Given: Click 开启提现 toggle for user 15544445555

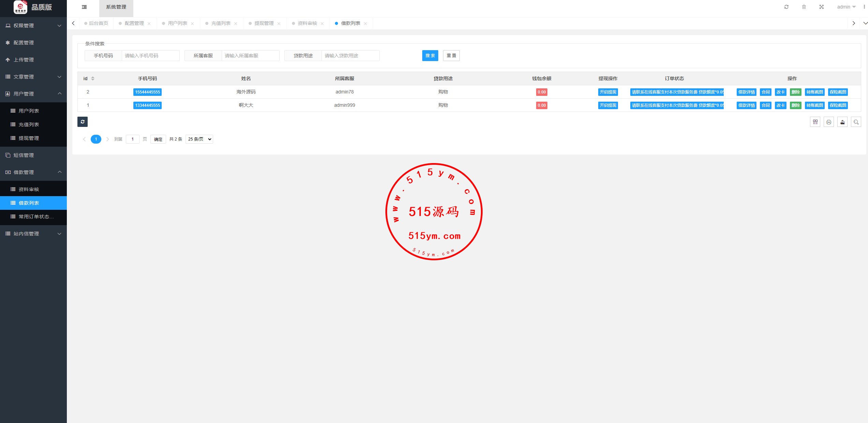Looking at the screenshot, I should point(608,92).
